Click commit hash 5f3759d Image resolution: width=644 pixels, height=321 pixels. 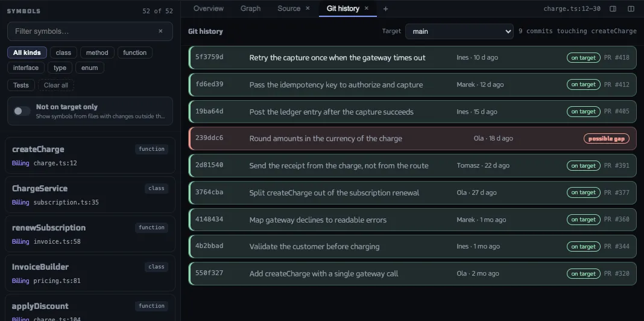pyautogui.click(x=209, y=57)
